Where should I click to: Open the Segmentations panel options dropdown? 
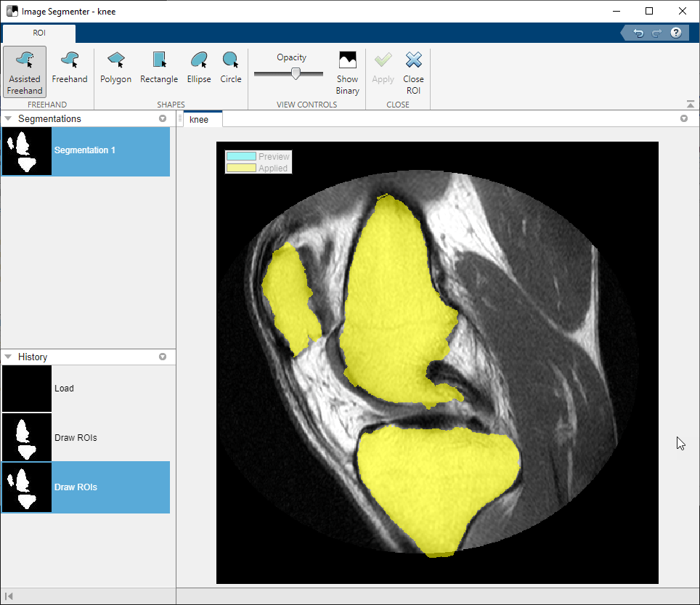pyautogui.click(x=163, y=118)
